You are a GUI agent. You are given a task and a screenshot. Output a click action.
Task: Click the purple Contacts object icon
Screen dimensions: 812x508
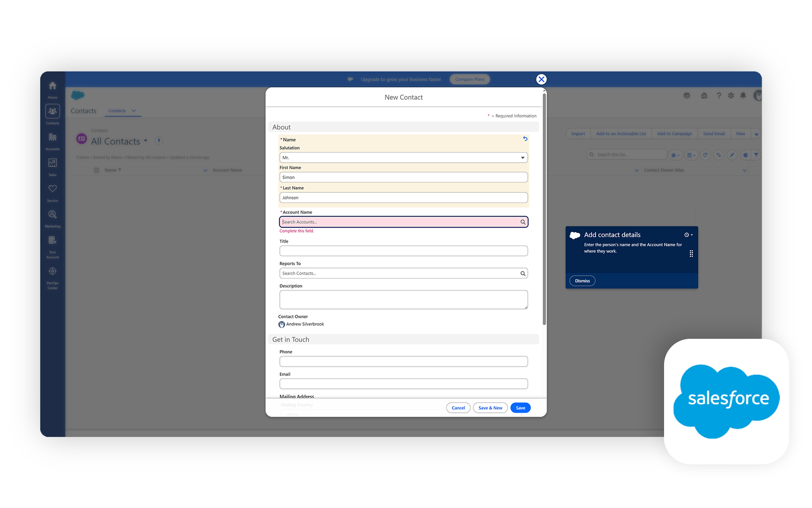point(82,139)
